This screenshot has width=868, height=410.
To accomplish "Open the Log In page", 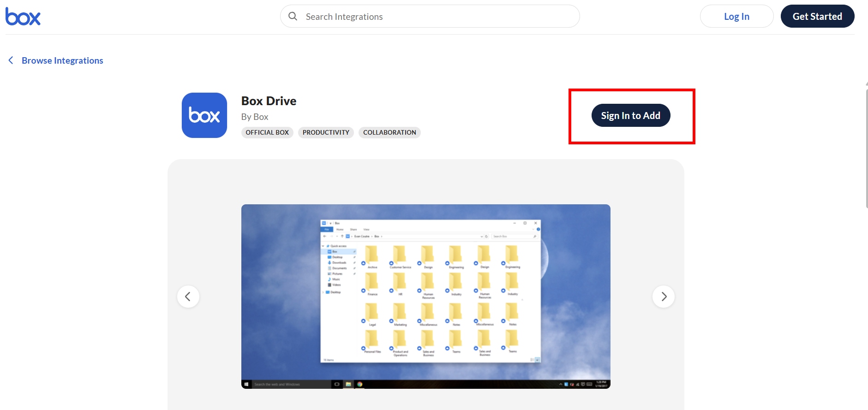I will (x=736, y=17).
